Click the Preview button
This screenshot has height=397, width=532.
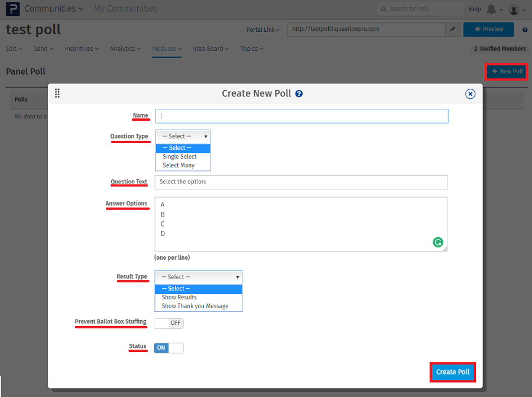(x=488, y=29)
